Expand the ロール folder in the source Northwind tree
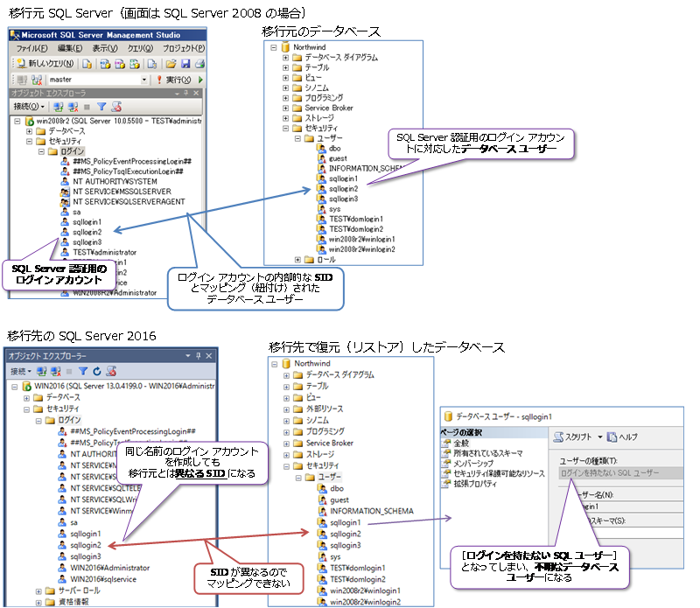 pos(297,259)
